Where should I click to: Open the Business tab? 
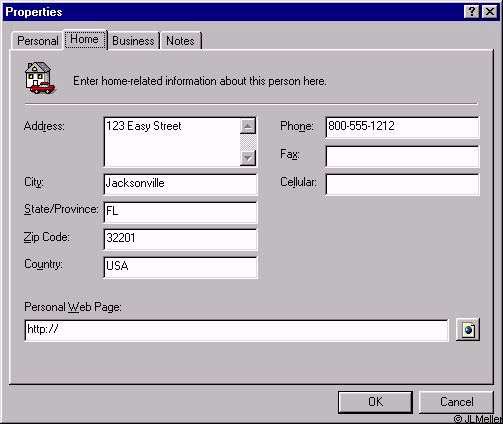(x=133, y=41)
